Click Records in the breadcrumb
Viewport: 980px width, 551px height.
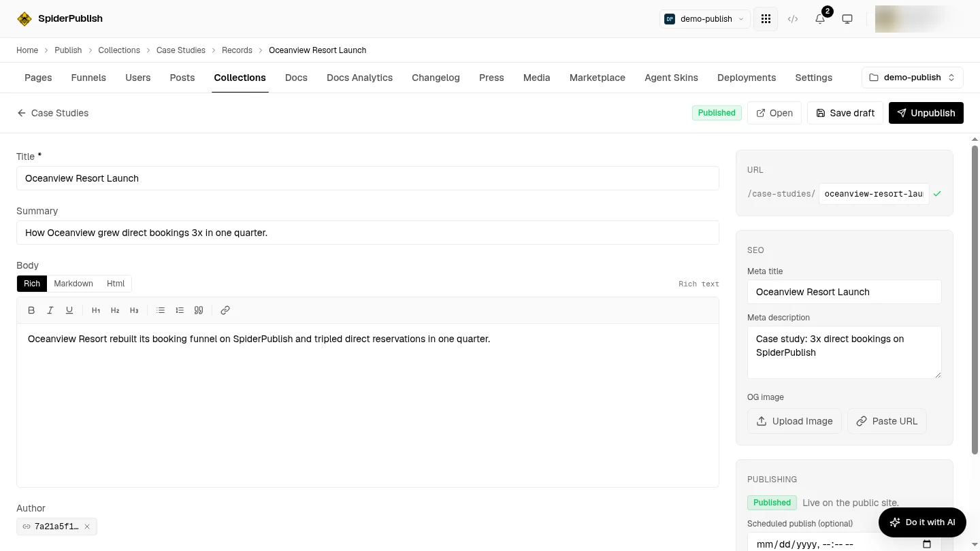[237, 50]
